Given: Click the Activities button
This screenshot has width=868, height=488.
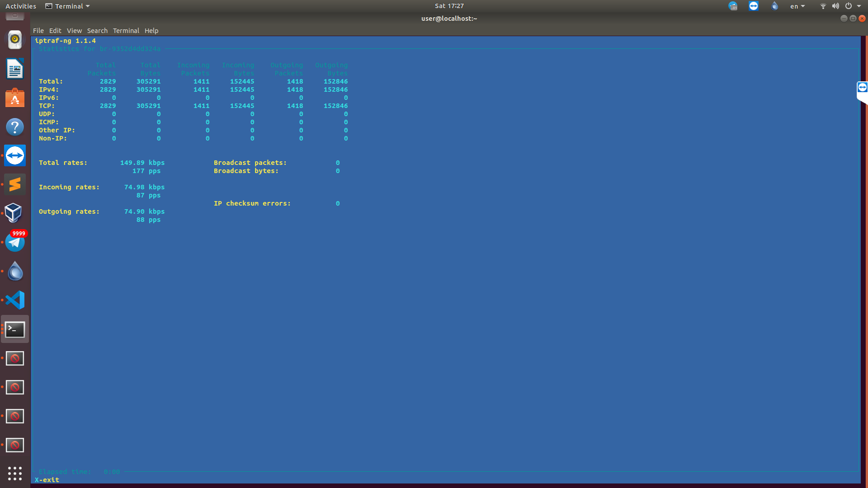Looking at the screenshot, I should [21, 6].
